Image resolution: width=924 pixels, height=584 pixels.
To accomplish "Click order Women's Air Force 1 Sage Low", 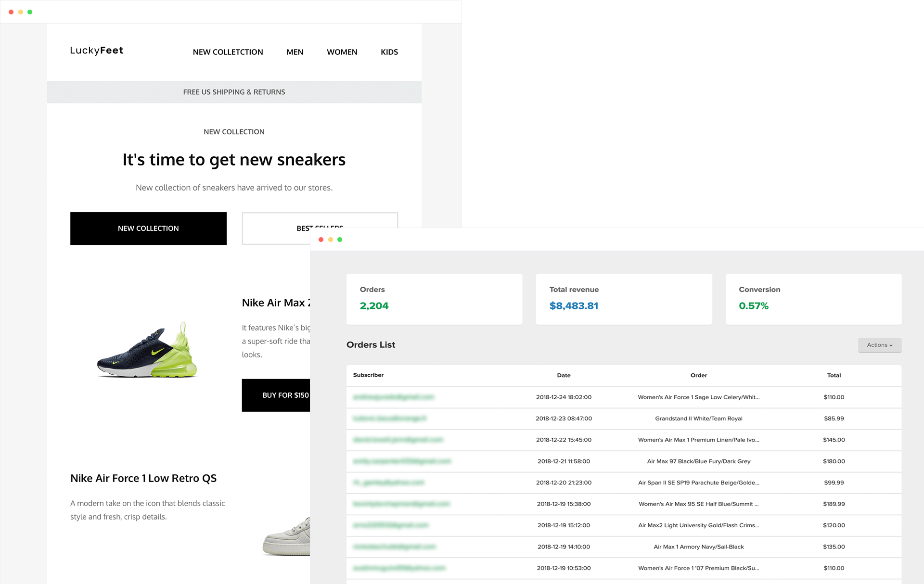I will pos(699,397).
